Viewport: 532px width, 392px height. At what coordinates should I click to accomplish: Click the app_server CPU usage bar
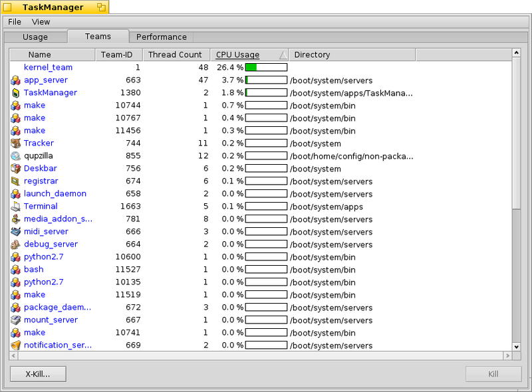(267, 80)
